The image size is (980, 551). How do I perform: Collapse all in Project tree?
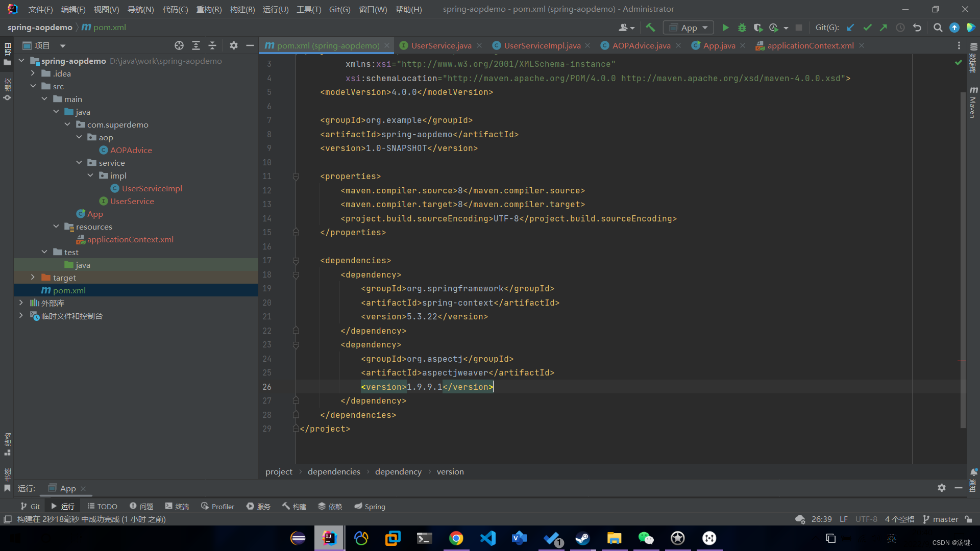212,45
